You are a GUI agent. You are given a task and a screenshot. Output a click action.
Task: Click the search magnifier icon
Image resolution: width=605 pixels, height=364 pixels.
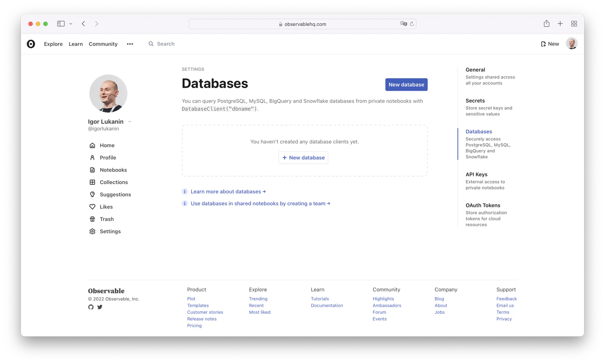pyautogui.click(x=151, y=44)
